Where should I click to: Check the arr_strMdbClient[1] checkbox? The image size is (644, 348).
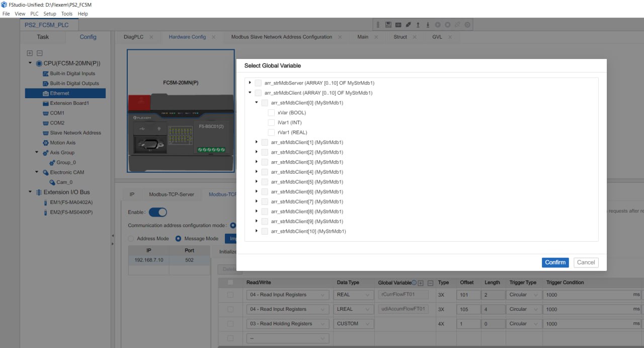click(x=265, y=142)
